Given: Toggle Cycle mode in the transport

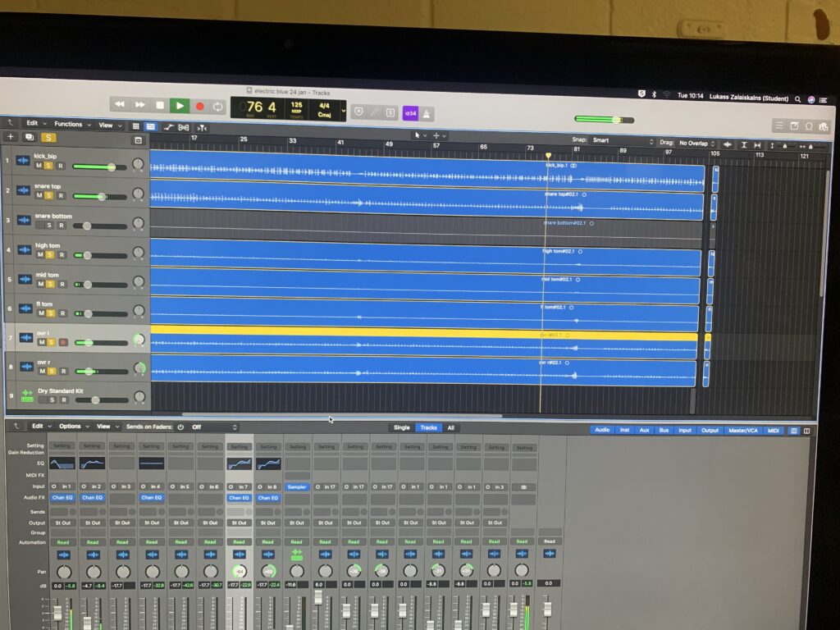Looking at the screenshot, I should click(218, 107).
